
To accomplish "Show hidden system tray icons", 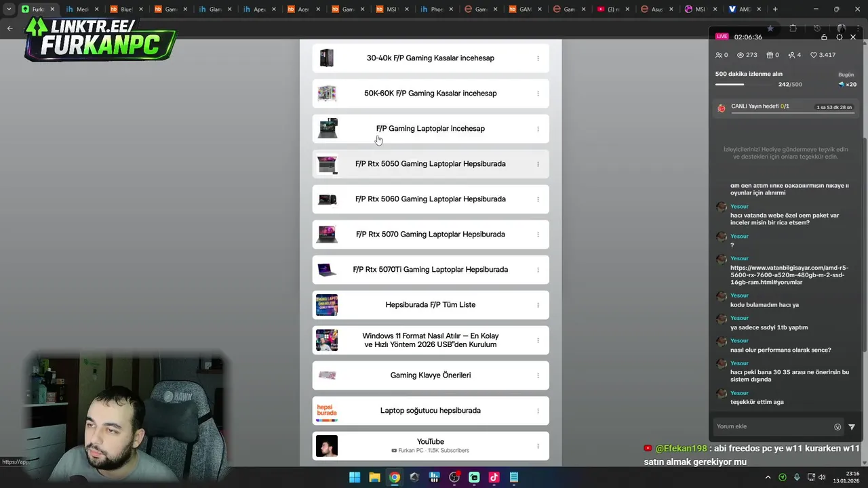I will (x=768, y=477).
